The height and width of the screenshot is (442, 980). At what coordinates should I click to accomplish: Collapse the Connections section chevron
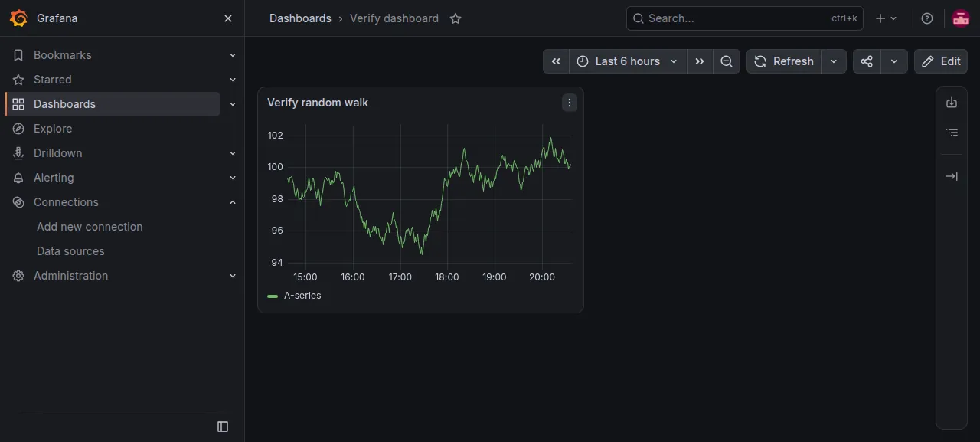pos(233,202)
